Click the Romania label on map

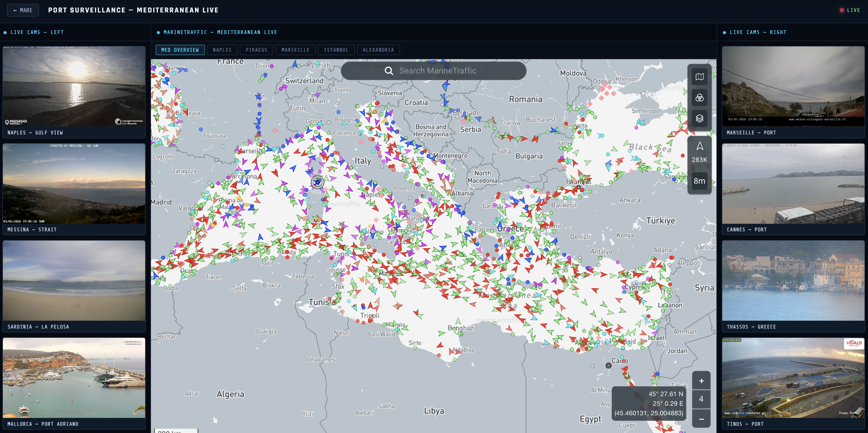[x=526, y=99]
